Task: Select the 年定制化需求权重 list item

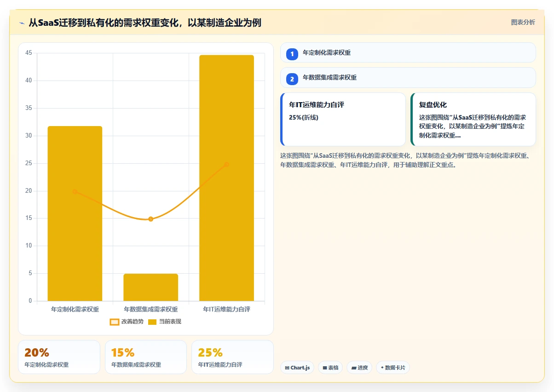Action: click(408, 52)
